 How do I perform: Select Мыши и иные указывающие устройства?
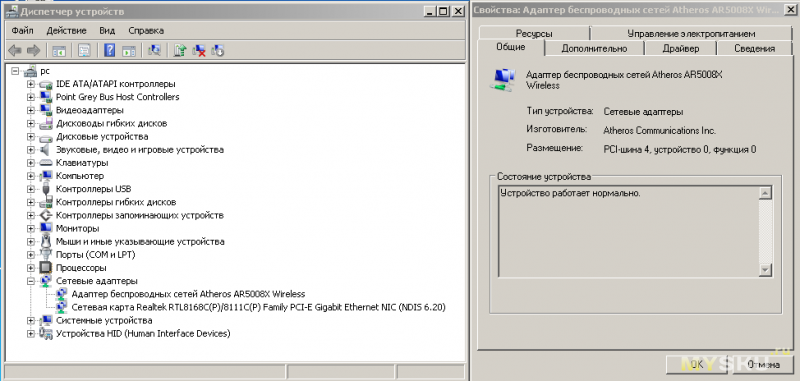140,241
